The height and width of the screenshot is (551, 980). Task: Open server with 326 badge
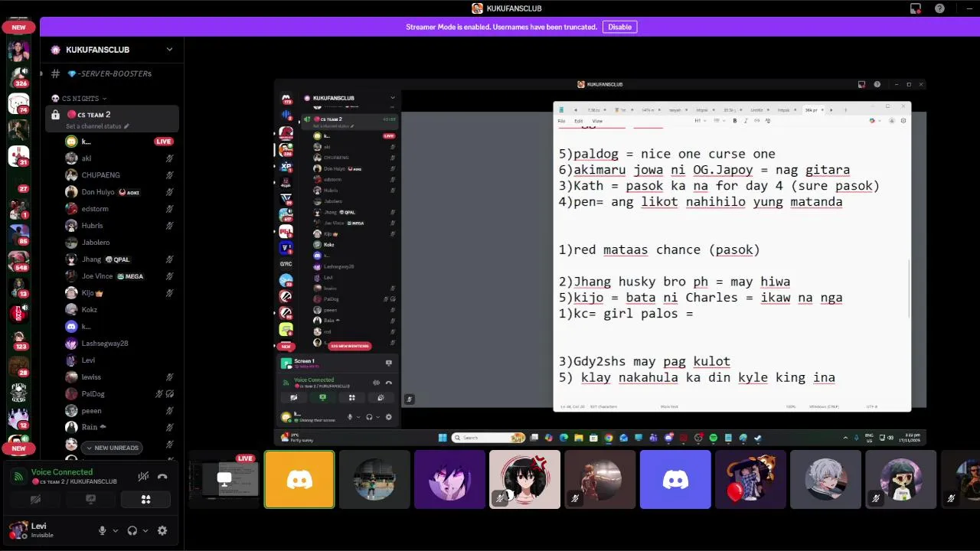[x=18, y=77]
